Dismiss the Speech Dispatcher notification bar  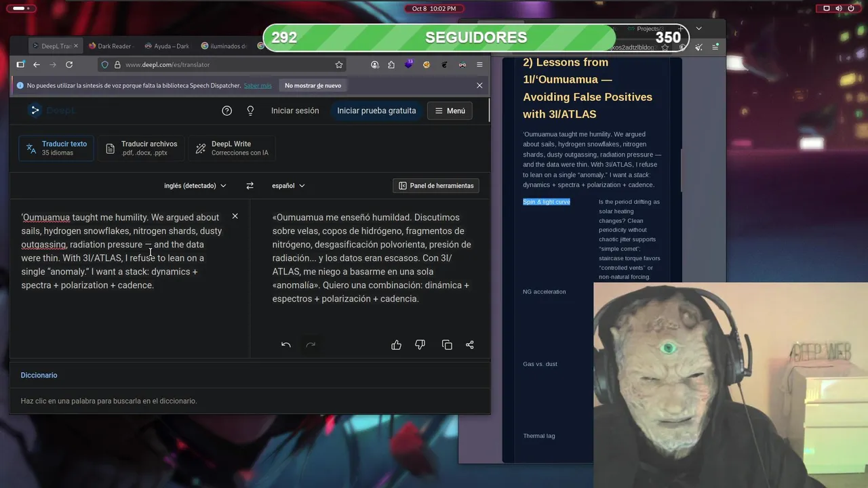click(x=479, y=85)
